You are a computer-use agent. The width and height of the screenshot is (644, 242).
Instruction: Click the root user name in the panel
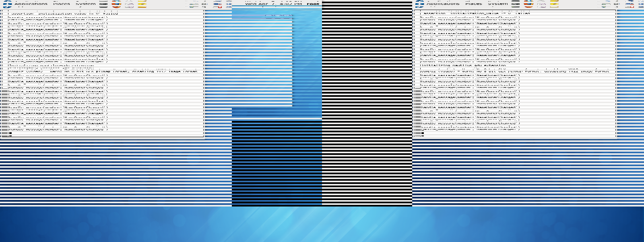click(313, 4)
